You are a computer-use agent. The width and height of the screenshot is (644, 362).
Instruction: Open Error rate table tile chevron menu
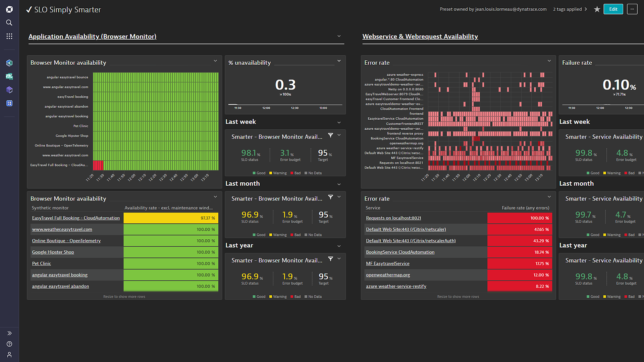pos(549,197)
